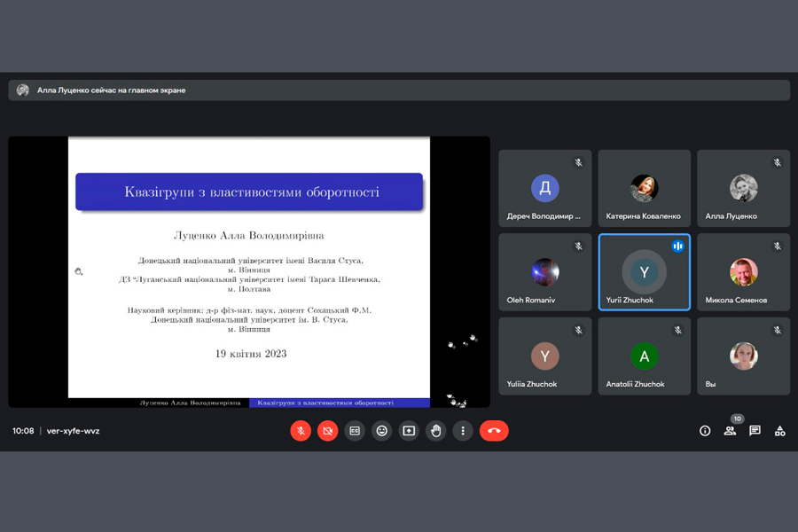Viewport: 798px width, 532px height.
Task: Click muted mic icon on Дереч Володимир tile
Action: (x=579, y=162)
